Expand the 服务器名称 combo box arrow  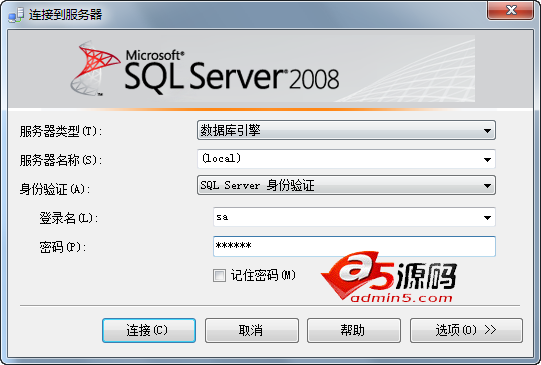(487, 159)
